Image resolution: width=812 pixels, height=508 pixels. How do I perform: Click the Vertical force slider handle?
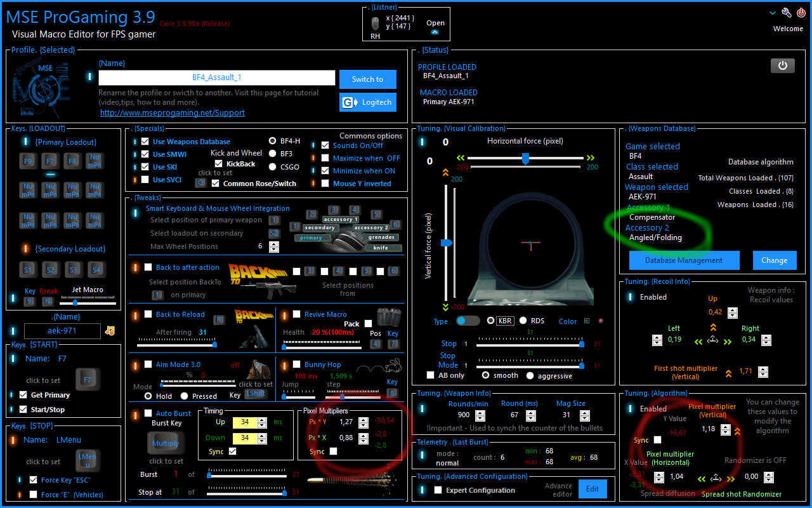click(447, 243)
